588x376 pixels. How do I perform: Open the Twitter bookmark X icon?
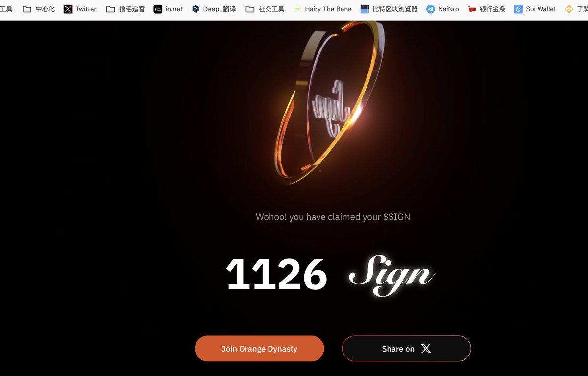pyautogui.click(x=68, y=9)
